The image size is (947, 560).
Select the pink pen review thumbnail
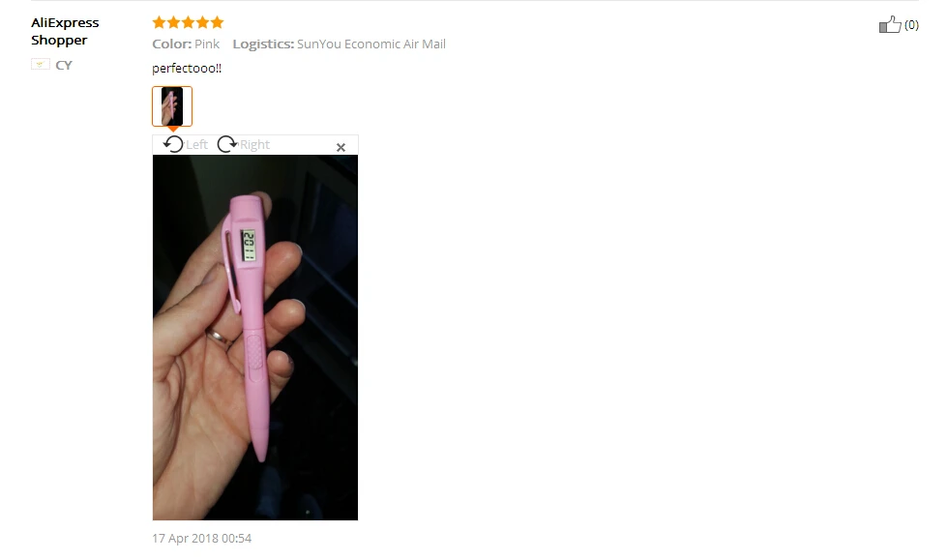(172, 106)
